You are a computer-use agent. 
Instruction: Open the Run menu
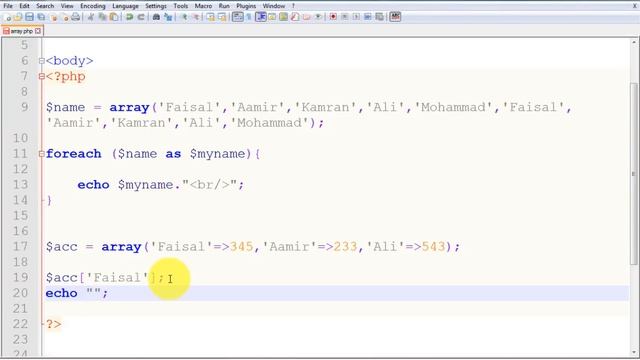coord(224,6)
